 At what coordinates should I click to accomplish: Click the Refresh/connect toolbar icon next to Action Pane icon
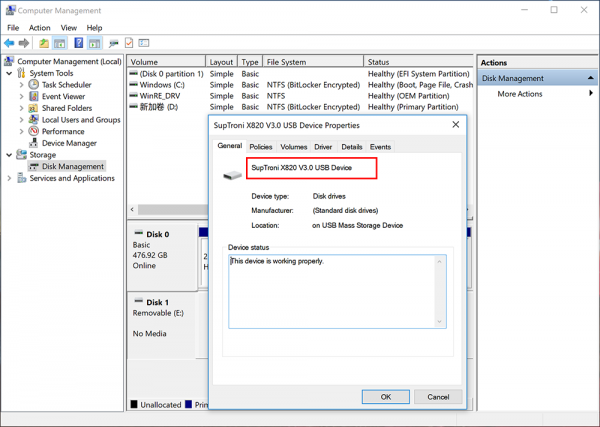tap(114, 43)
